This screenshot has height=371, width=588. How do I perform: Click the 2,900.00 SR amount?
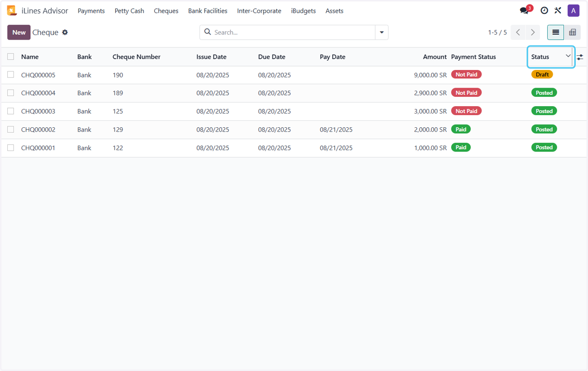pyautogui.click(x=430, y=93)
